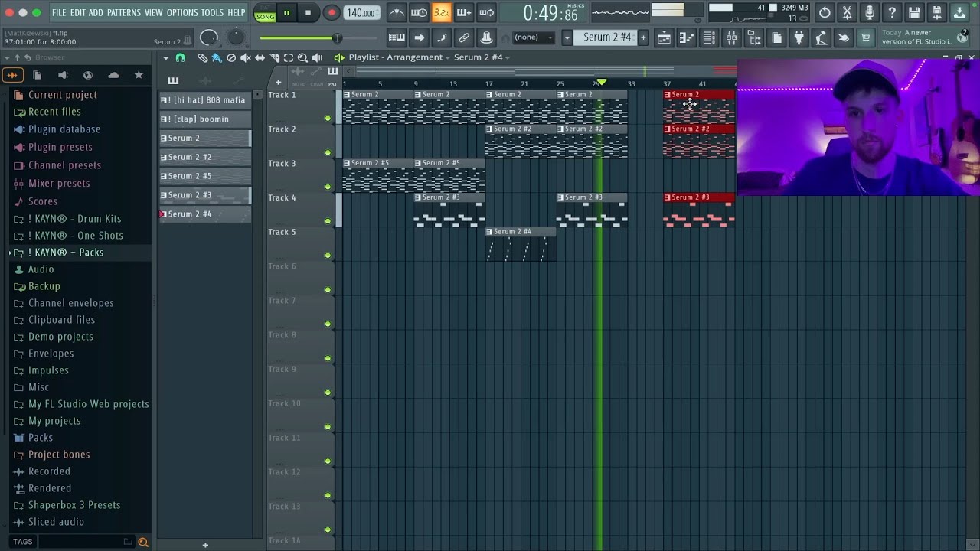Open the tempo tapper icon
Image resolution: width=980 pixels, height=551 pixels.
click(x=821, y=37)
